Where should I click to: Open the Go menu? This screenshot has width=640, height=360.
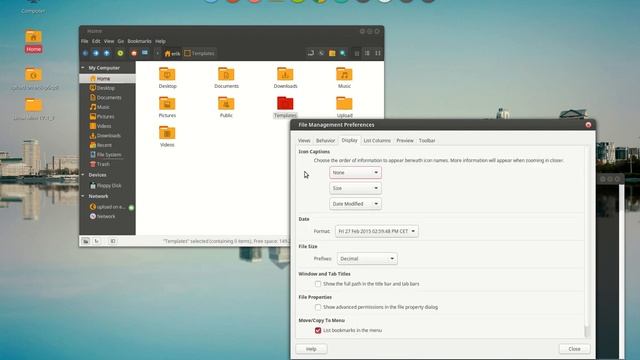click(121, 41)
